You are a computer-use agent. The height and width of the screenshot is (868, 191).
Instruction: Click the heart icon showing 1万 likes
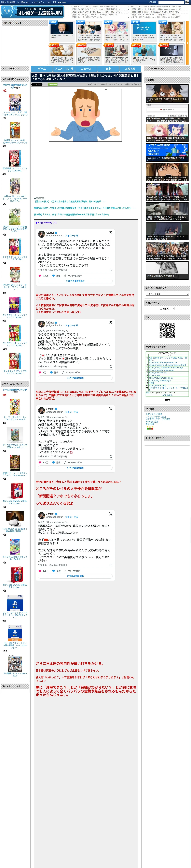(40, 372)
